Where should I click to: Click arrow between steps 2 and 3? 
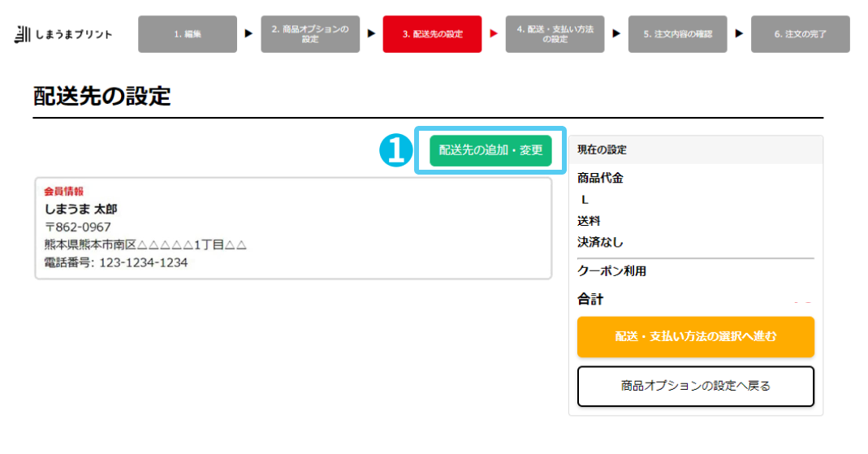tap(371, 34)
